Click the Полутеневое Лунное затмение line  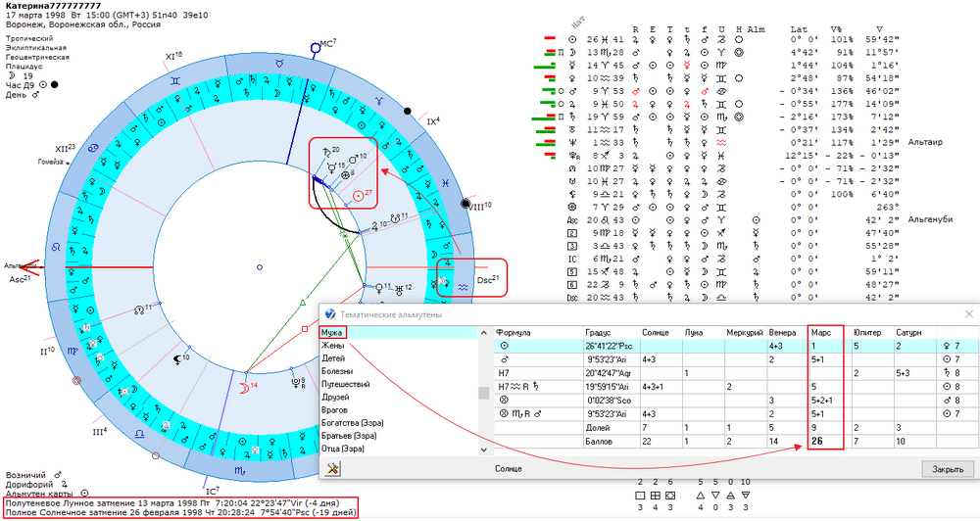click(171, 503)
